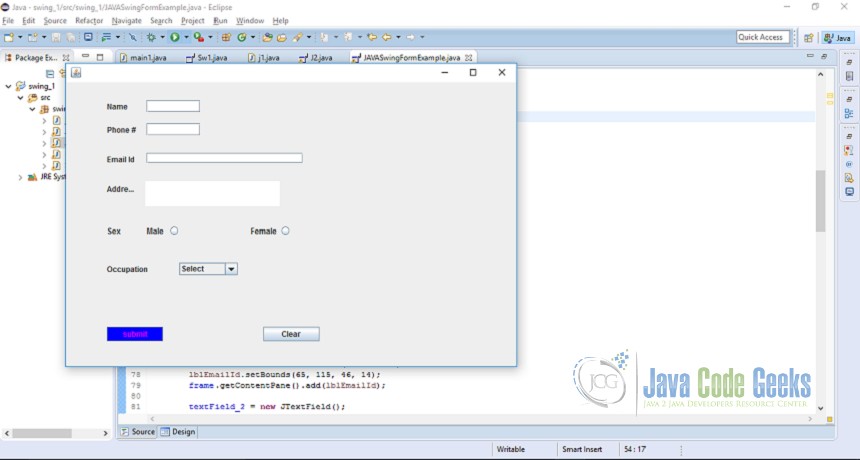
Task: Select the Female radio button
Action: pyautogui.click(x=285, y=231)
